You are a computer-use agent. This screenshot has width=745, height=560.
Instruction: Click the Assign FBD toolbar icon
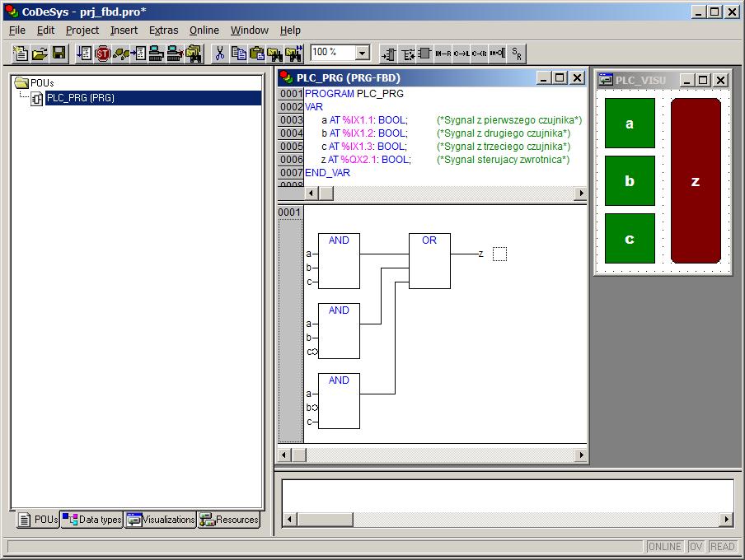[443, 54]
